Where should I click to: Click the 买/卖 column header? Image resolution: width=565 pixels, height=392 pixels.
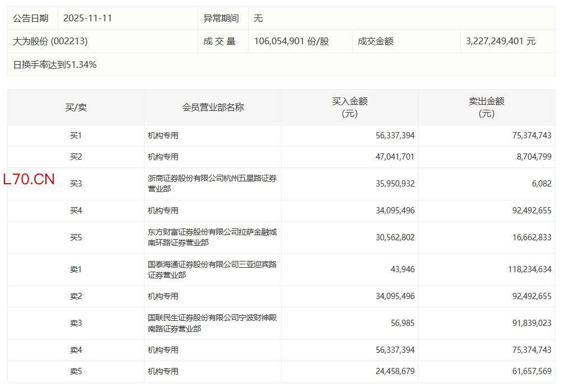tap(76, 107)
